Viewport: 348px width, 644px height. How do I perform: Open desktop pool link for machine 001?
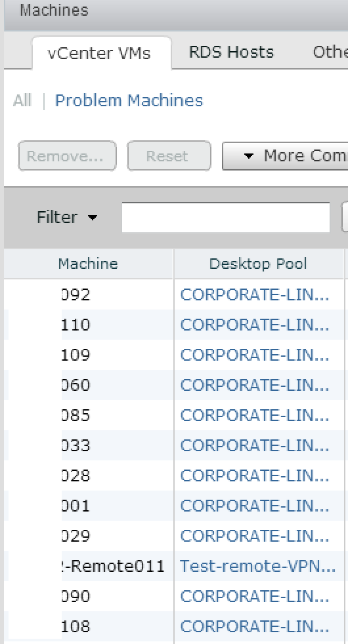[254, 506]
